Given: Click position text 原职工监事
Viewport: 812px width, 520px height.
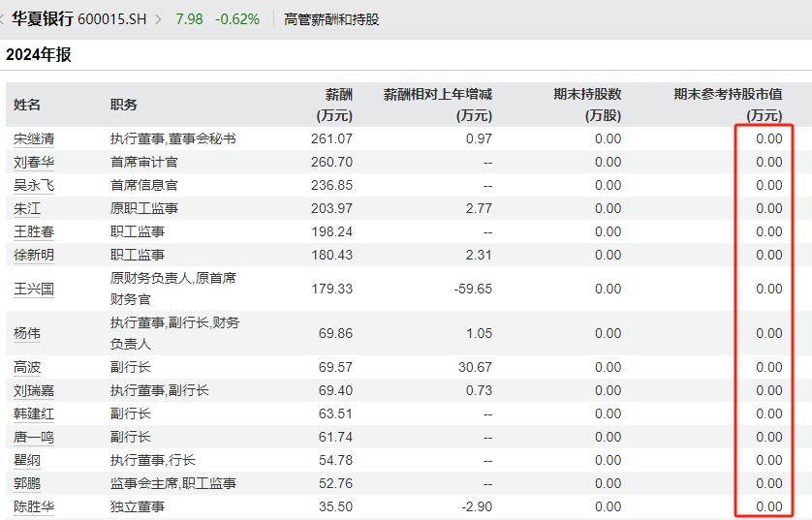Looking at the screenshot, I should pos(144,208).
